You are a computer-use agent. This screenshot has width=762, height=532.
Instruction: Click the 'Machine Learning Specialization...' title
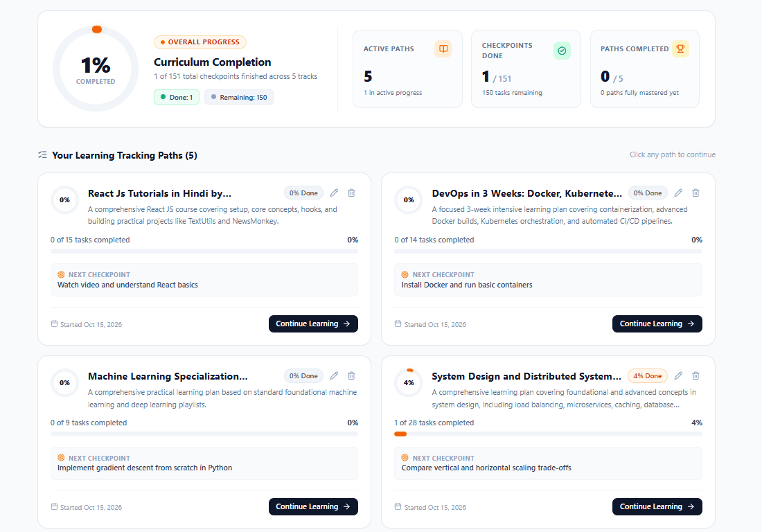click(168, 377)
